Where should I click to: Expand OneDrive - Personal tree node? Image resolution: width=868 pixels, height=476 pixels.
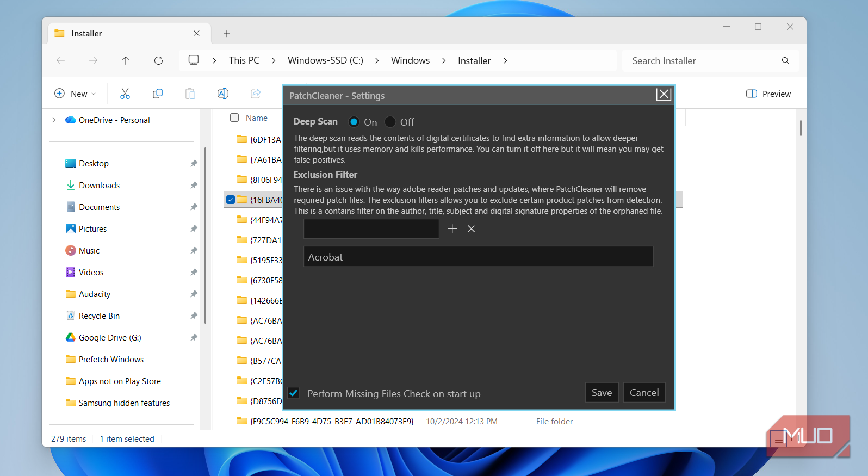pyautogui.click(x=54, y=120)
